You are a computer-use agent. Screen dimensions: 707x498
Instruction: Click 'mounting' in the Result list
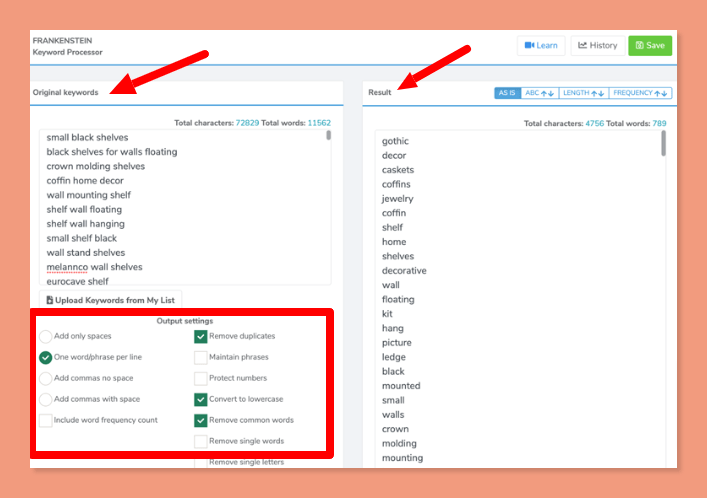coord(402,458)
